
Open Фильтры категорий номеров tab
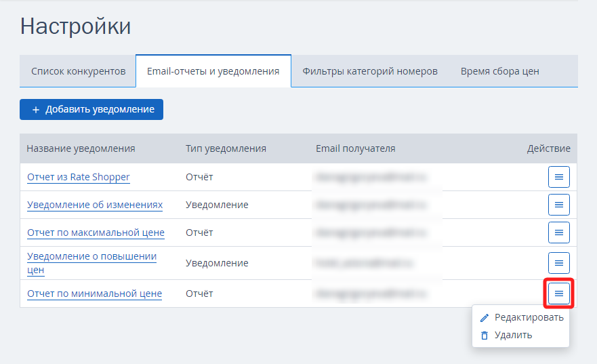pyautogui.click(x=370, y=71)
